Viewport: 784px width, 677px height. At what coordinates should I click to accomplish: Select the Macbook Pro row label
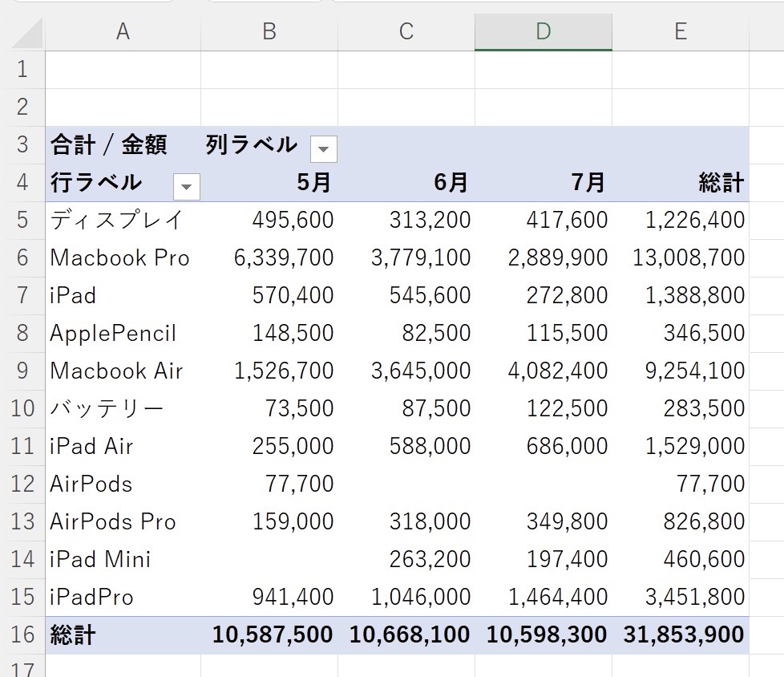(x=123, y=258)
